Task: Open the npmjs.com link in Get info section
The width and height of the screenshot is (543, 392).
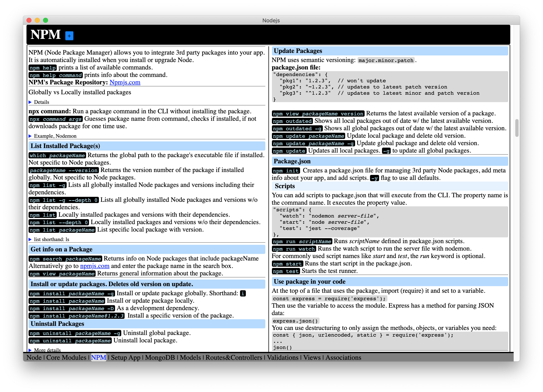Action: click(x=95, y=266)
